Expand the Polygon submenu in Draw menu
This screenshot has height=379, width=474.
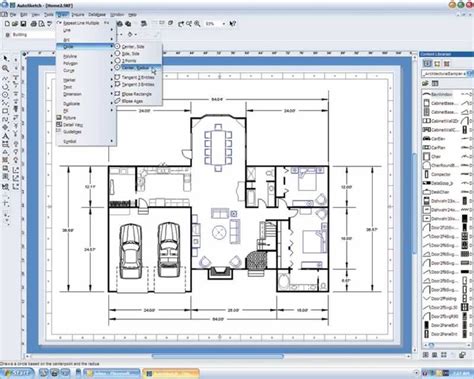point(86,63)
